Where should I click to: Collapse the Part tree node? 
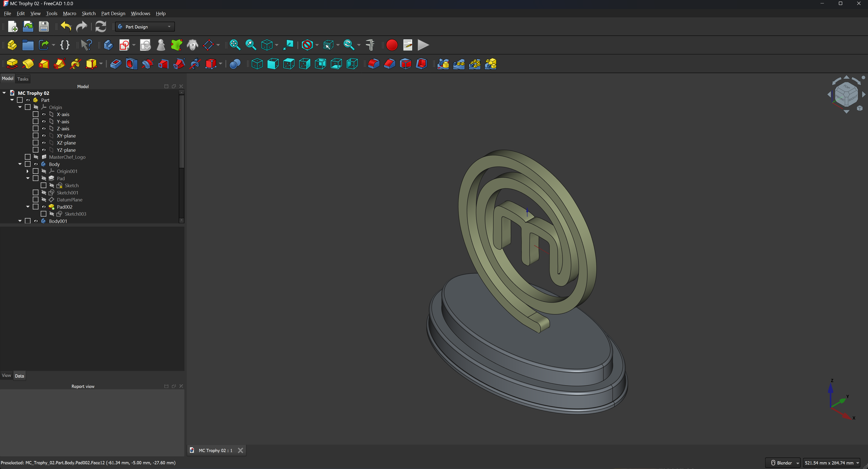pos(12,100)
